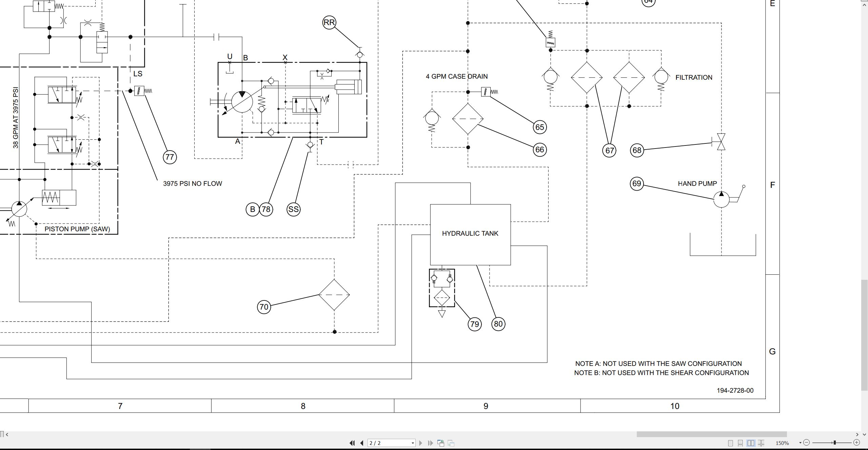Switch to continuous page layout
Viewport: 868px width, 450px height.
(x=741, y=443)
